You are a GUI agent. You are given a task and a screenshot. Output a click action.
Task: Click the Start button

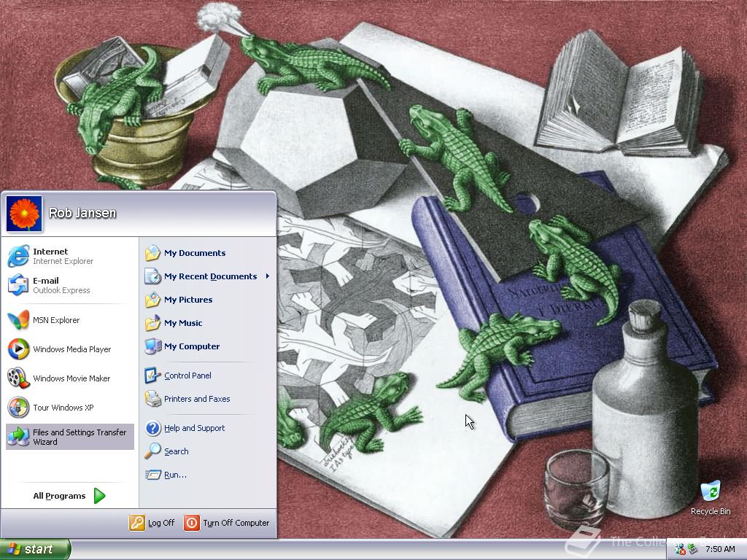point(35,549)
